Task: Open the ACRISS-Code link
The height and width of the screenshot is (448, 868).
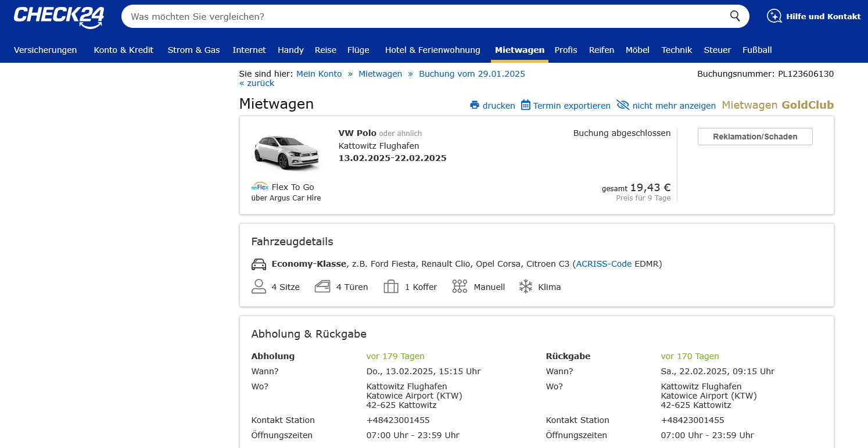Action: [604, 264]
